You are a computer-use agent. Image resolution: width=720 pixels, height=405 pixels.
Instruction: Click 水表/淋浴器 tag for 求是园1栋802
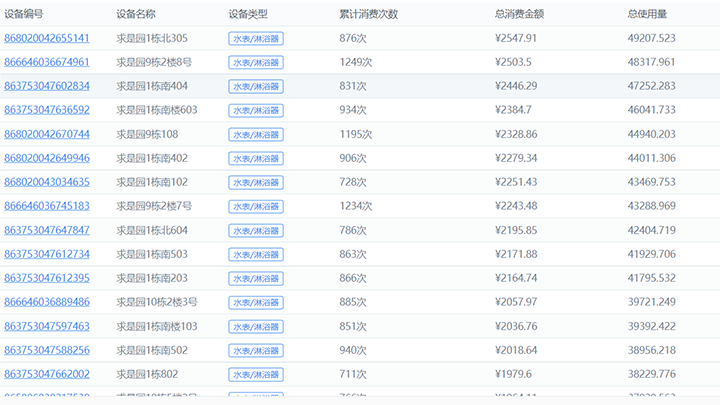tap(256, 374)
